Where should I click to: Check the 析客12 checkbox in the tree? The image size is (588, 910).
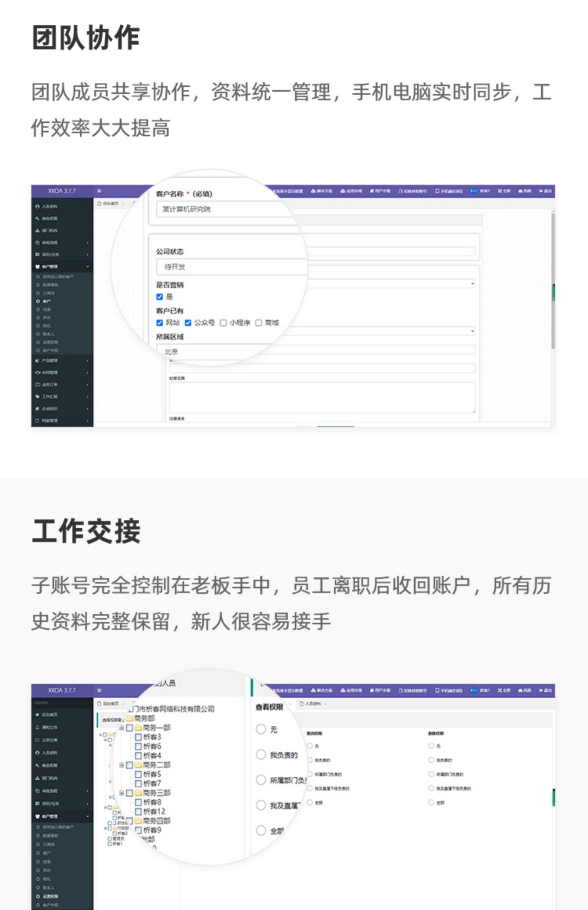click(x=138, y=812)
